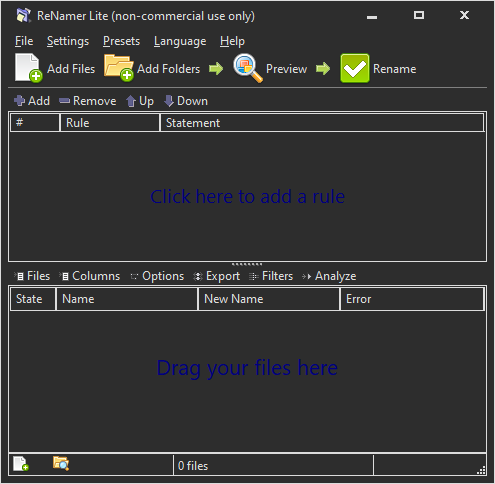The height and width of the screenshot is (484, 495).
Task: Move rule Up with arrow button
Action: pyautogui.click(x=140, y=101)
